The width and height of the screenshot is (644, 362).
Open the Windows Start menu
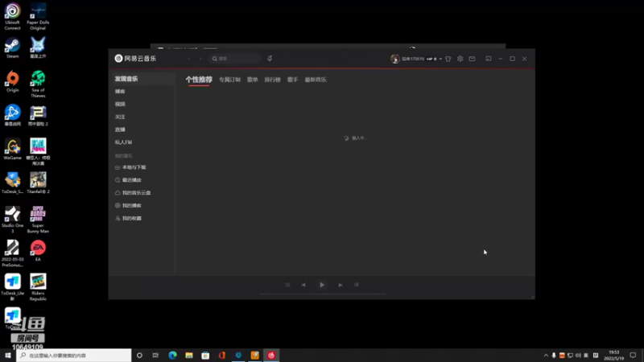pyautogui.click(x=8, y=356)
